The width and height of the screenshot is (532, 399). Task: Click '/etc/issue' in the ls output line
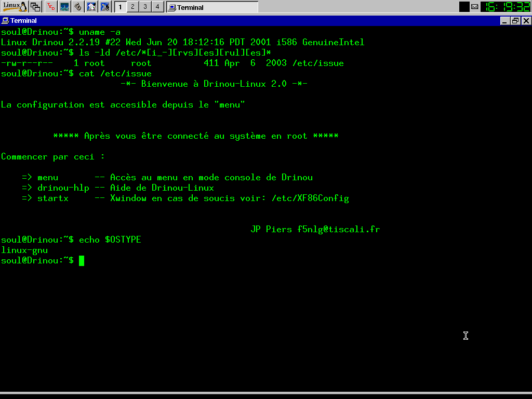coord(318,63)
